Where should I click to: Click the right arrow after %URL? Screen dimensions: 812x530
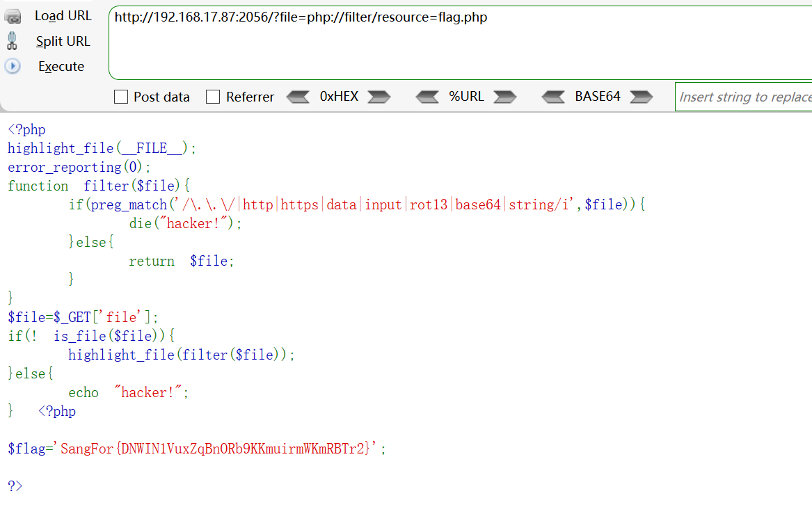(x=505, y=97)
